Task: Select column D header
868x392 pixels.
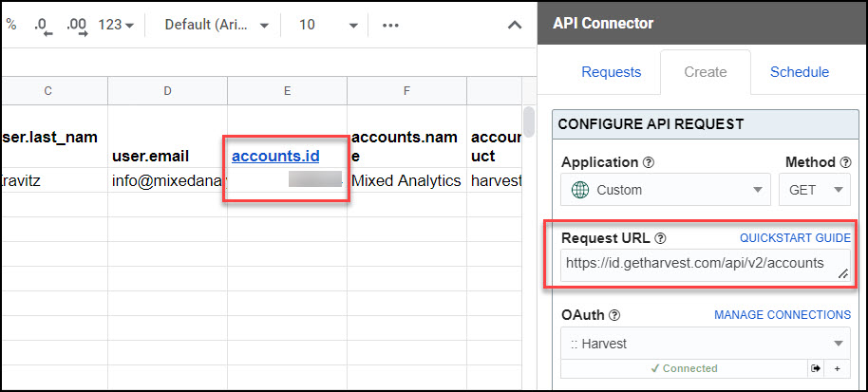Action: pos(168,91)
